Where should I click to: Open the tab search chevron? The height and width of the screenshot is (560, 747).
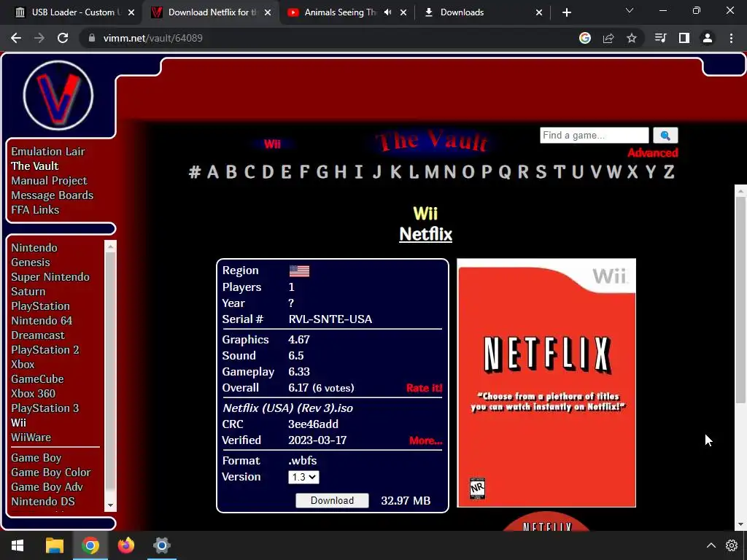[630, 10]
